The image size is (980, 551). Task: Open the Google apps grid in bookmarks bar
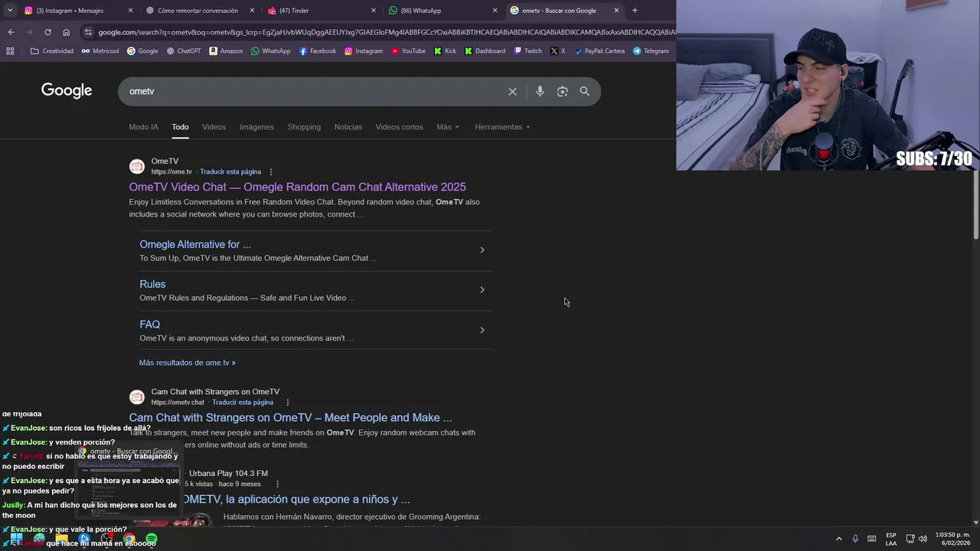coord(10,51)
